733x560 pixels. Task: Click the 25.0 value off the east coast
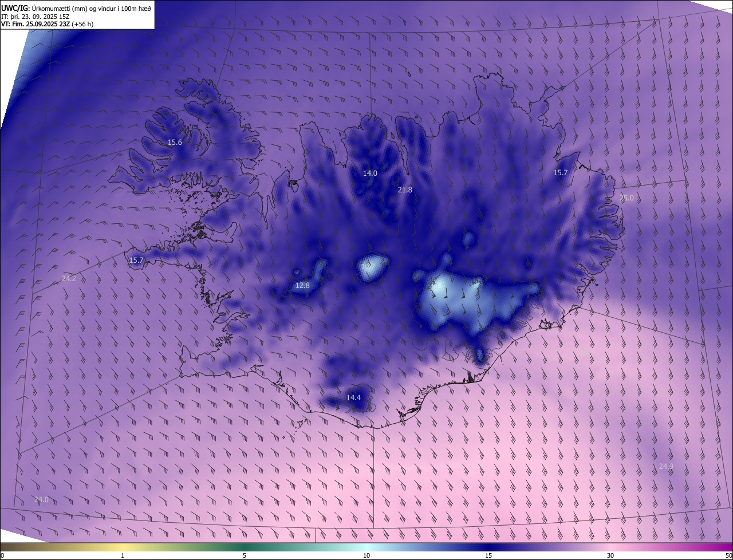(626, 198)
